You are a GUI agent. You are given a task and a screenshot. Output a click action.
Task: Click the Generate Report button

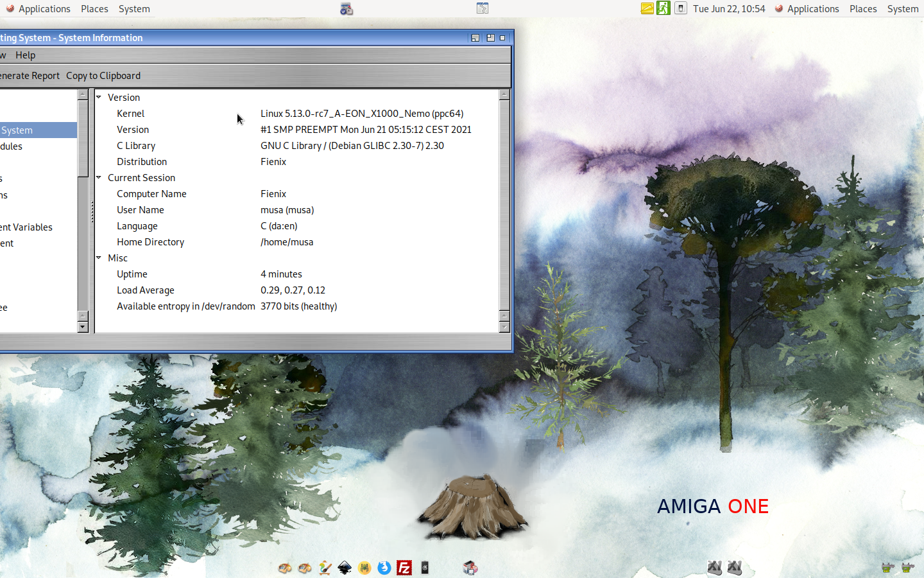pos(30,76)
